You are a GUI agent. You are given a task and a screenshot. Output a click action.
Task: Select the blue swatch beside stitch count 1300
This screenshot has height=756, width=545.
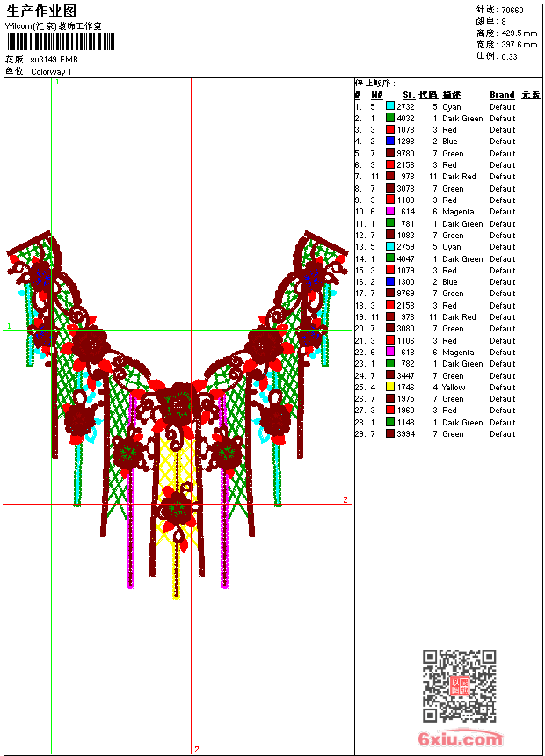coord(390,281)
